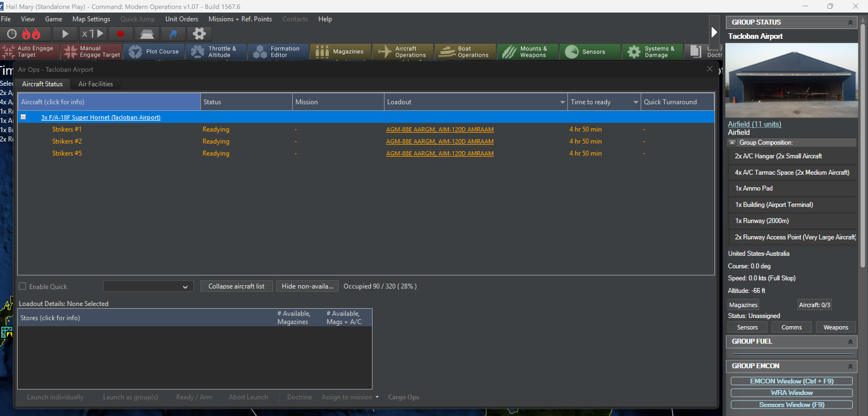Collapse the 3x F/A-18F Super Hornet group
Viewport: 868px width, 416px height.
click(x=23, y=117)
